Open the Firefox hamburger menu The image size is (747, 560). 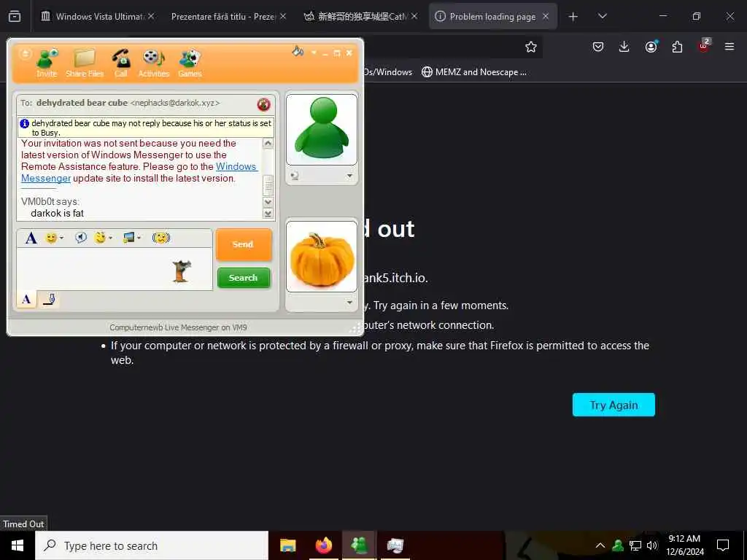(729, 47)
